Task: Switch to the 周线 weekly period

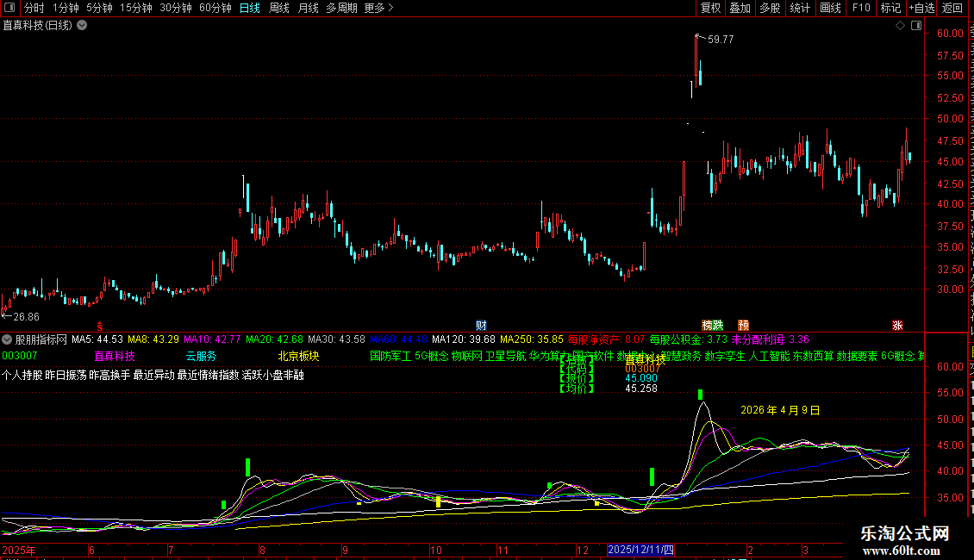Action: click(x=279, y=8)
